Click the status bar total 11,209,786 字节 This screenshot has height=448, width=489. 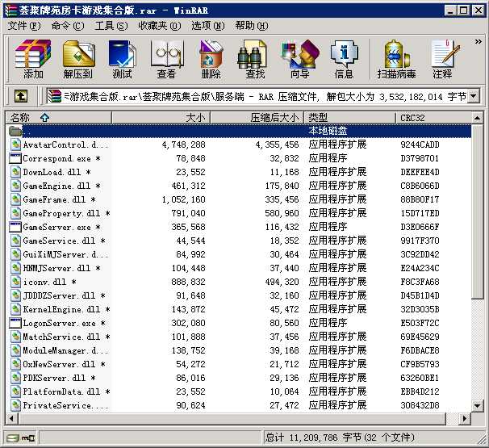point(340,438)
